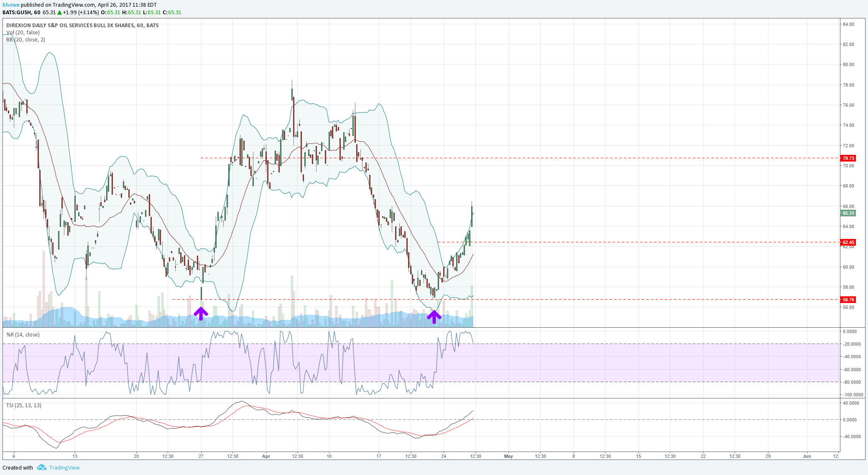
Task: Click the red 62.45 price label
Action: tap(848, 242)
